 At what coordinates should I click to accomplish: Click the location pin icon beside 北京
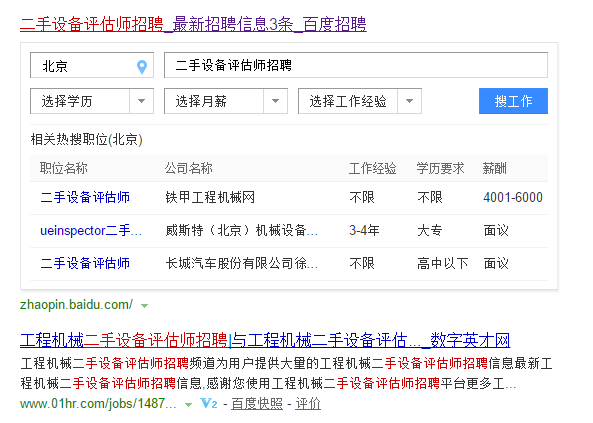tap(142, 67)
